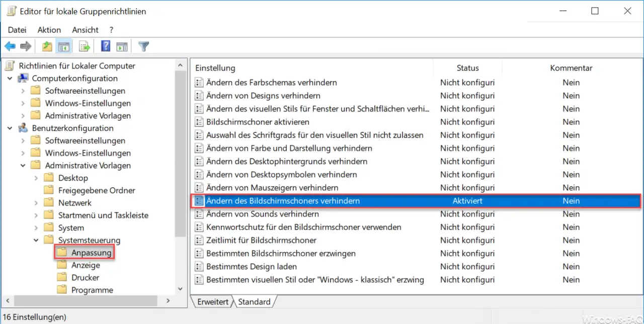Switch to the Standard tab
Image resolution: width=644 pixels, height=324 pixels.
[254, 302]
